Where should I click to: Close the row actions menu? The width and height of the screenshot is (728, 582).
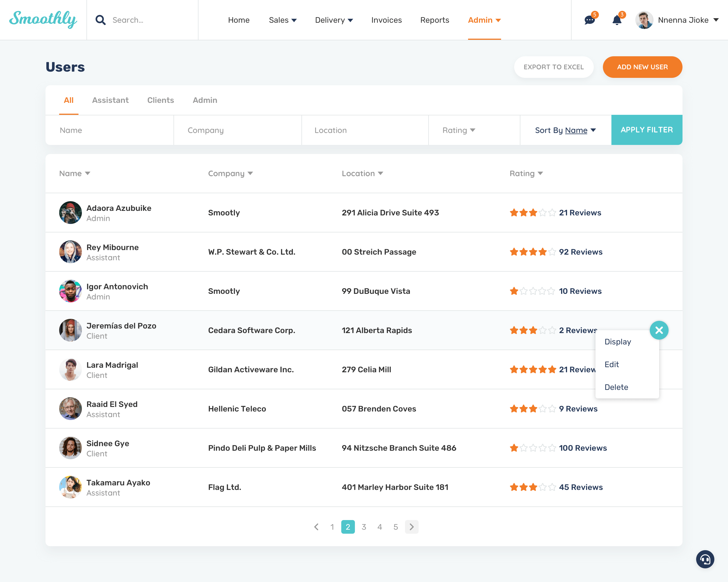(659, 330)
